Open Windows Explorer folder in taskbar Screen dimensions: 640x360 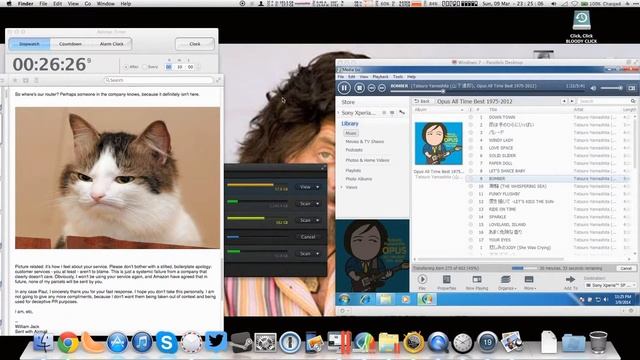click(385, 299)
